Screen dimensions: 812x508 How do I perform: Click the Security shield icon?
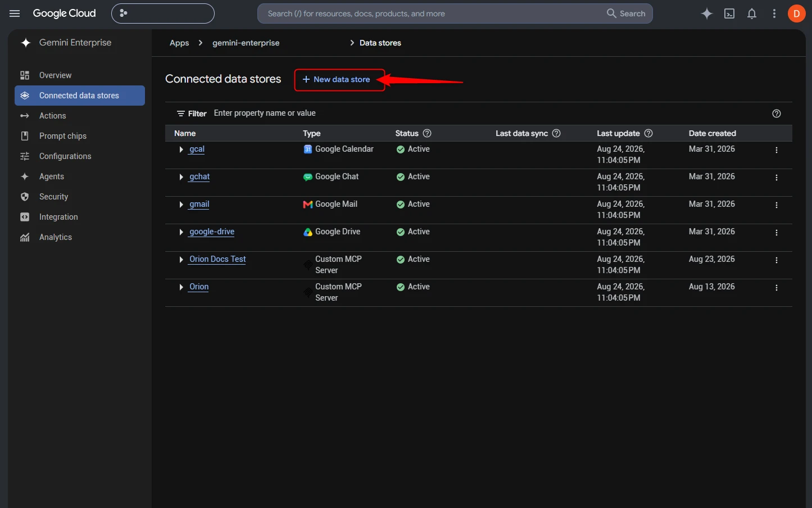25,197
